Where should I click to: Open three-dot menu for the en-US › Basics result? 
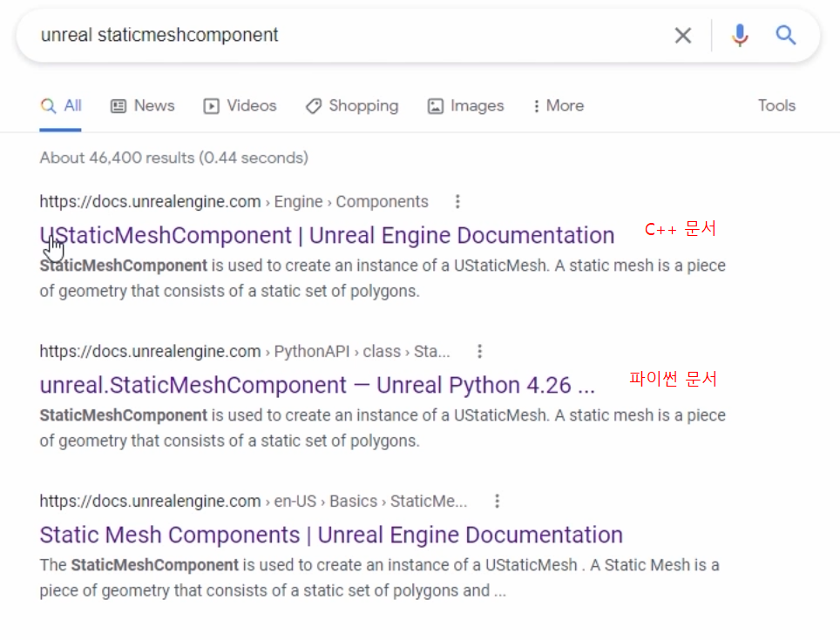[x=498, y=502]
